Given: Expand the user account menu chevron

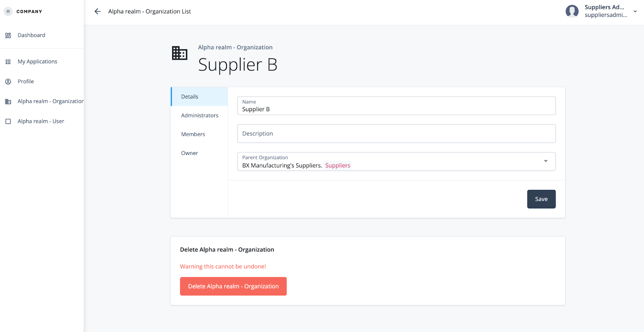Looking at the screenshot, I should point(635,11).
